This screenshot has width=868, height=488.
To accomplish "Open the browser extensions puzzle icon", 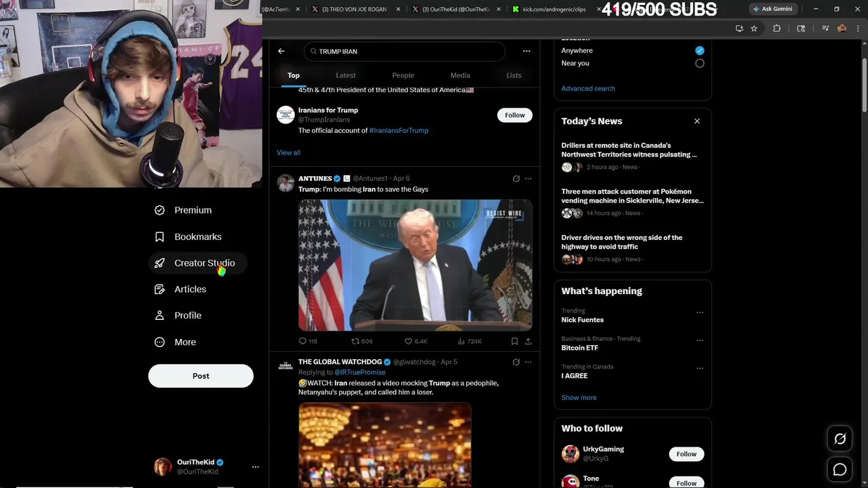I will pos(777,28).
